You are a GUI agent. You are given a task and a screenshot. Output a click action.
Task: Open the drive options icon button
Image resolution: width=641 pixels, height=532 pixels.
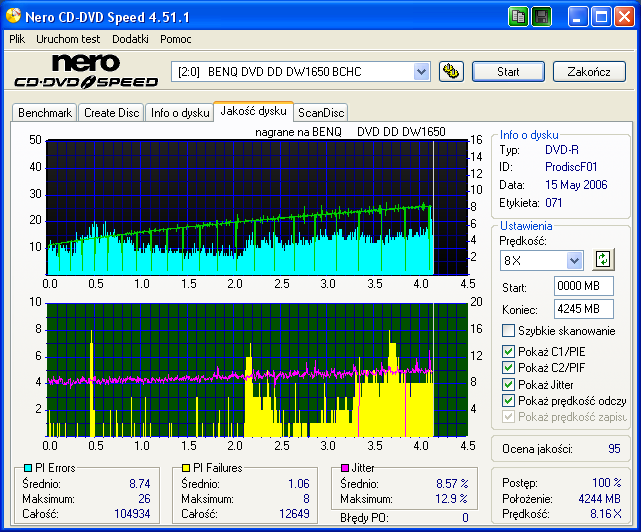pyautogui.click(x=451, y=72)
